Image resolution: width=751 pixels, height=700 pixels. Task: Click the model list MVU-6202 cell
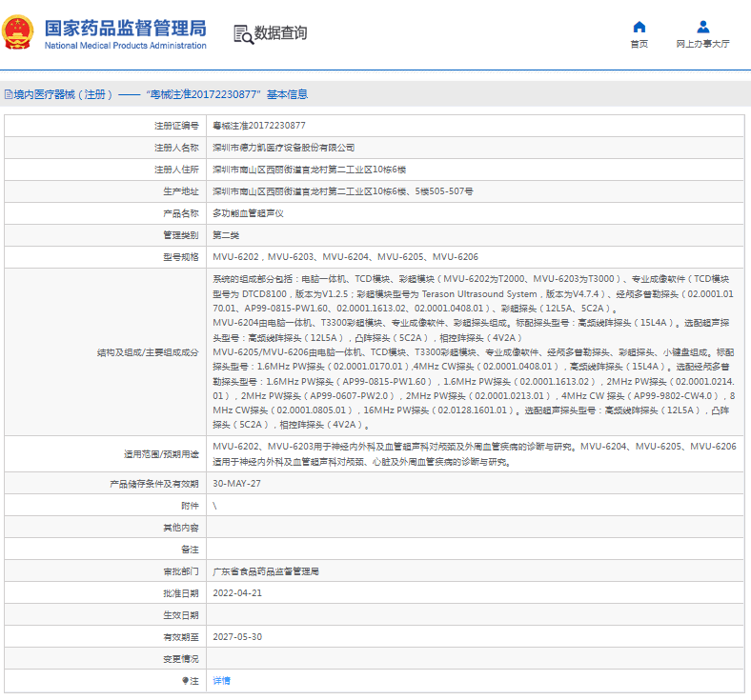(344, 257)
